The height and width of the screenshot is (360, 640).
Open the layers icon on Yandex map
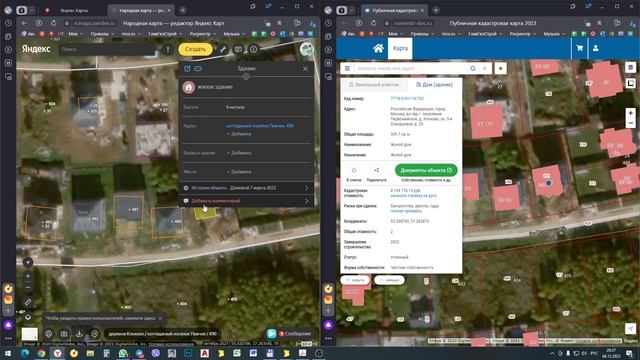28,317
